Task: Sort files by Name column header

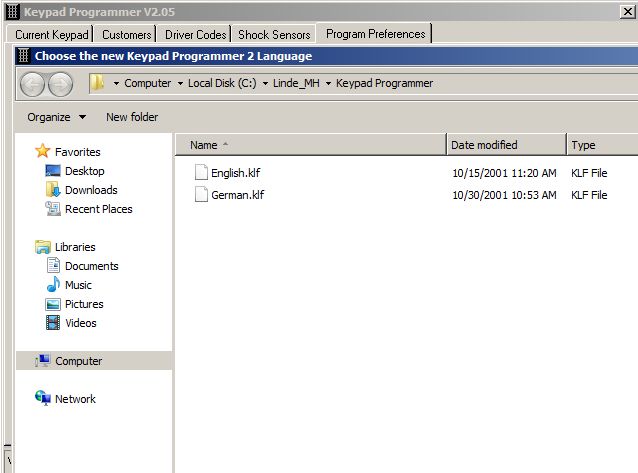Action: (x=311, y=145)
